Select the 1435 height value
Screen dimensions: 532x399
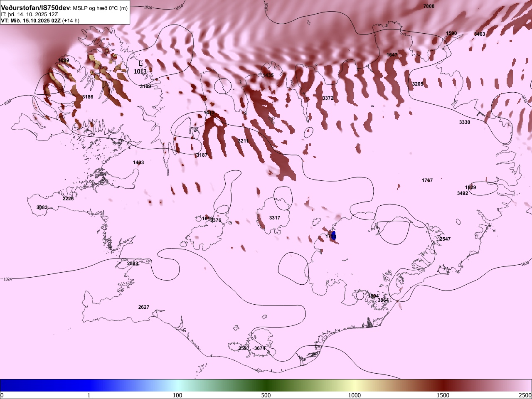(x=268, y=75)
